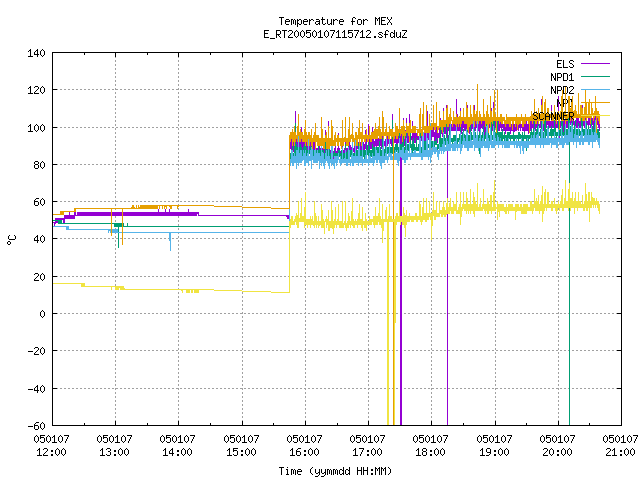The width and height of the screenshot is (640, 480).
Task: Click the 0 y-axis tick label
Action: tap(42, 314)
